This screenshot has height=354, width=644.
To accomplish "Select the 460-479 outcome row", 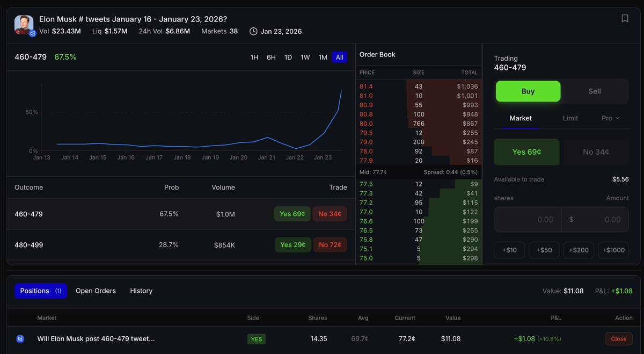I will pyautogui.click(x=181, y=214).
